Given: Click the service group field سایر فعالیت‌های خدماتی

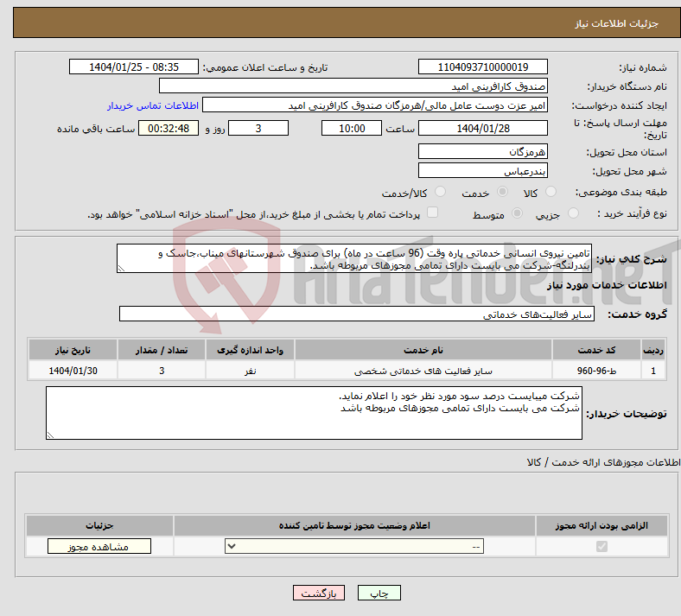Looking at the screenshot, I should tap(357, 314).
